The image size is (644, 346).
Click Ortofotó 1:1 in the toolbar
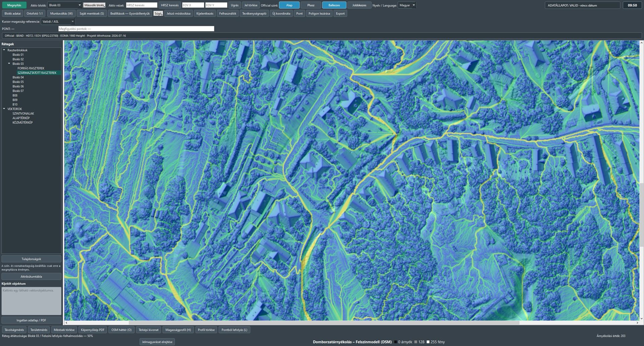pyautogui.click(x=35, y=14)
